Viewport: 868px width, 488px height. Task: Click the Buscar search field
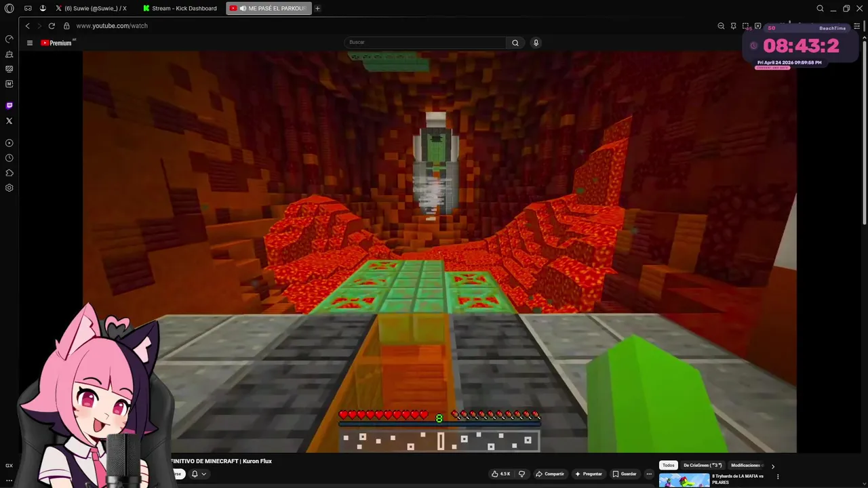[426, 42]
